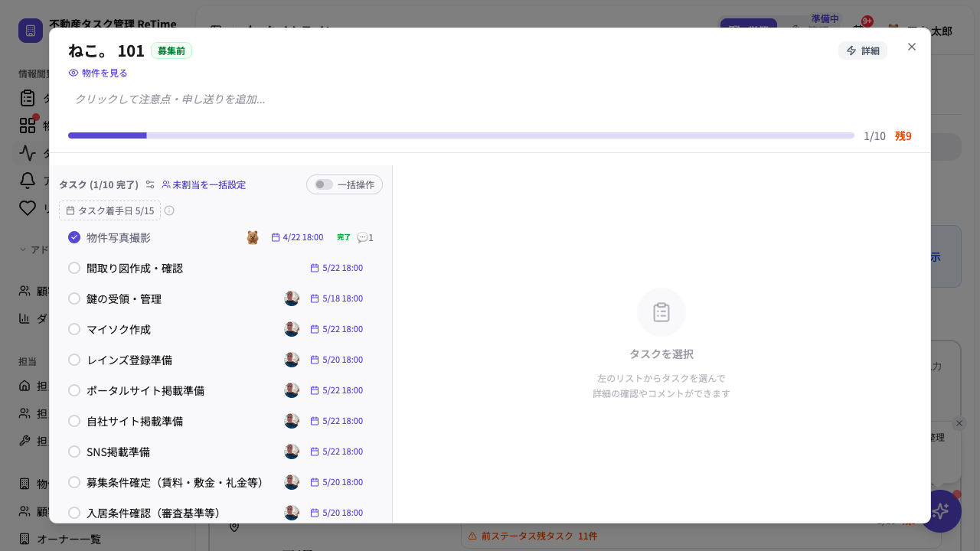Click the assignee avatar on マイソク作成 row

tap(292, 329)
